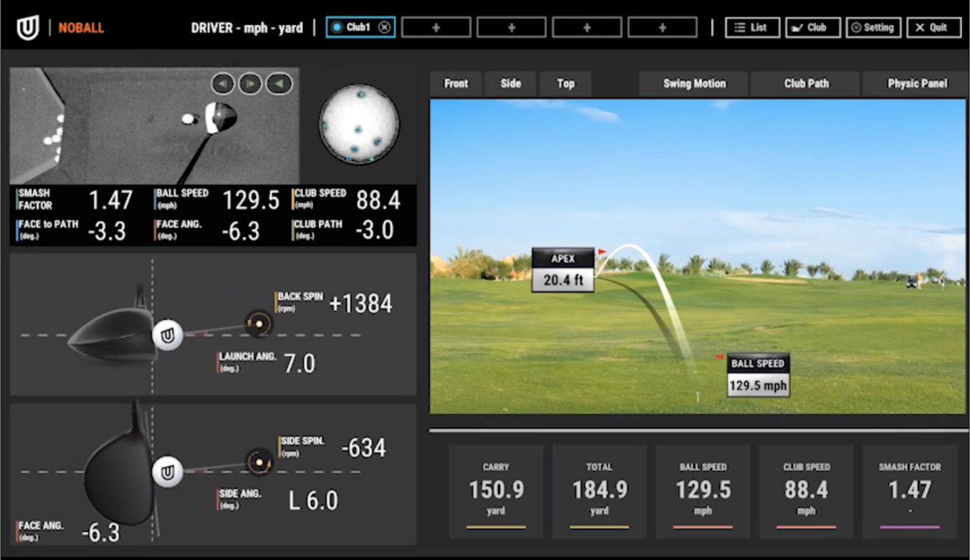Open the Physic Panel tab
The image size is (970, 560).
[917, 83]
